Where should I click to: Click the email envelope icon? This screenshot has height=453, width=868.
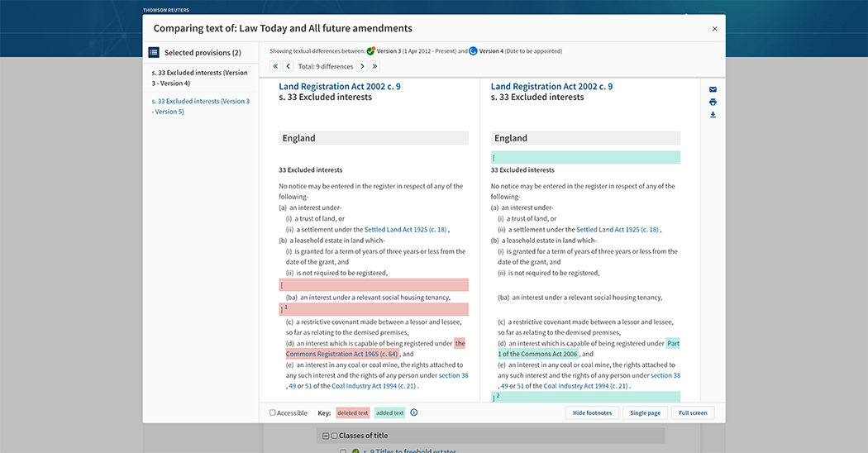pyautogui.click(x=713, y=89)
